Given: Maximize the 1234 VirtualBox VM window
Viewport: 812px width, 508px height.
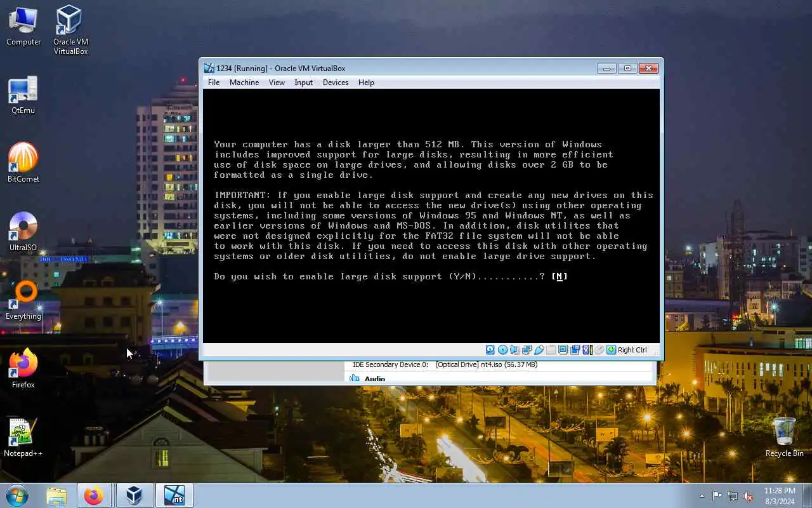Looking at the screenshot, I should coord(627,69).
